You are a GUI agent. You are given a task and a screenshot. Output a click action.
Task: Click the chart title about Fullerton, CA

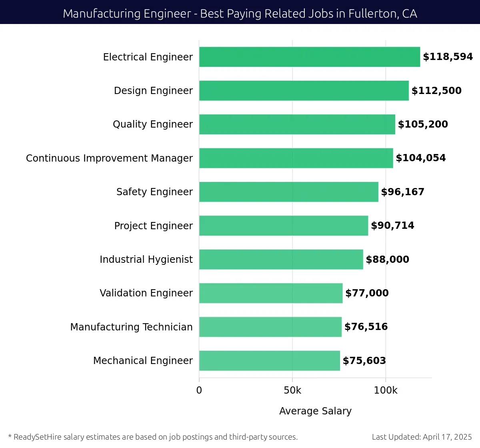pyautogui.click(x=240, y=14)
